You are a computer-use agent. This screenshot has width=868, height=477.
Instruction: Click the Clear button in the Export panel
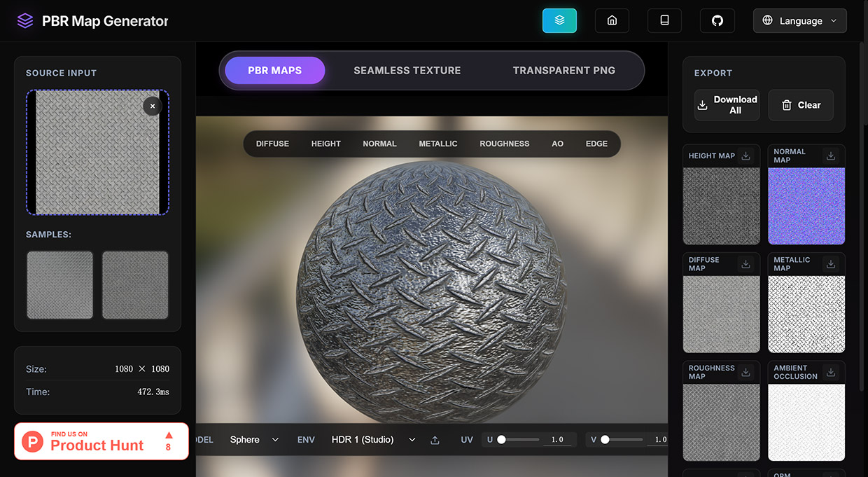click(x=800, y=105)
